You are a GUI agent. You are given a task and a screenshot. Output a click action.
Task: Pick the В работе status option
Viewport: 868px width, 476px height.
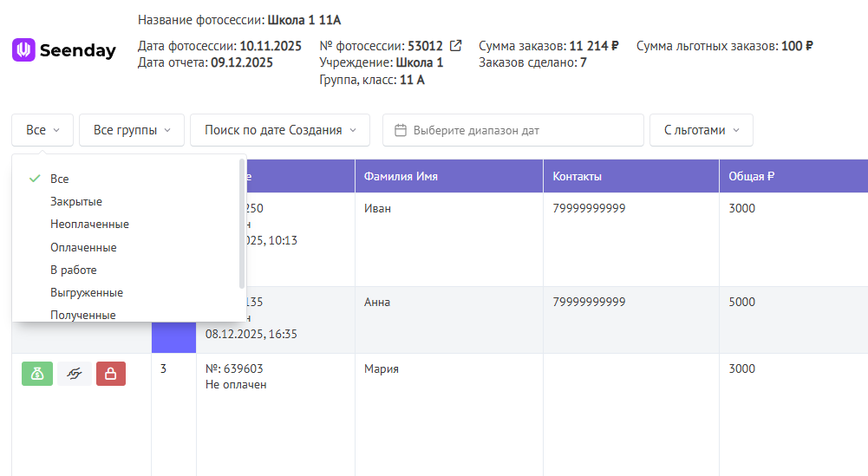74,270
